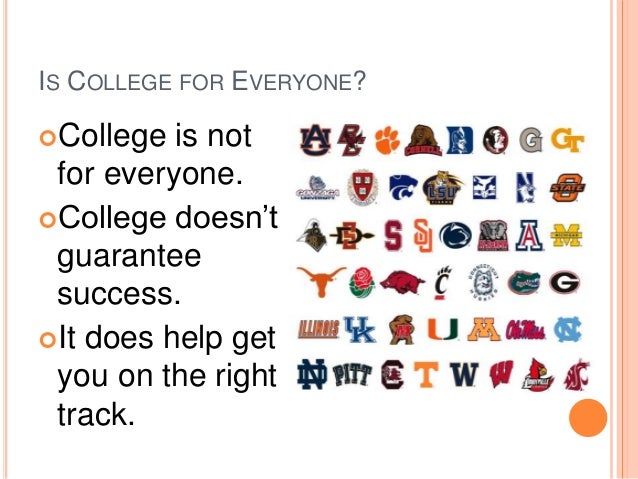Click the Georgia Bulldogs black G logo
The height and width of the screenshot is (479, 638).
[x=564, y=282]
